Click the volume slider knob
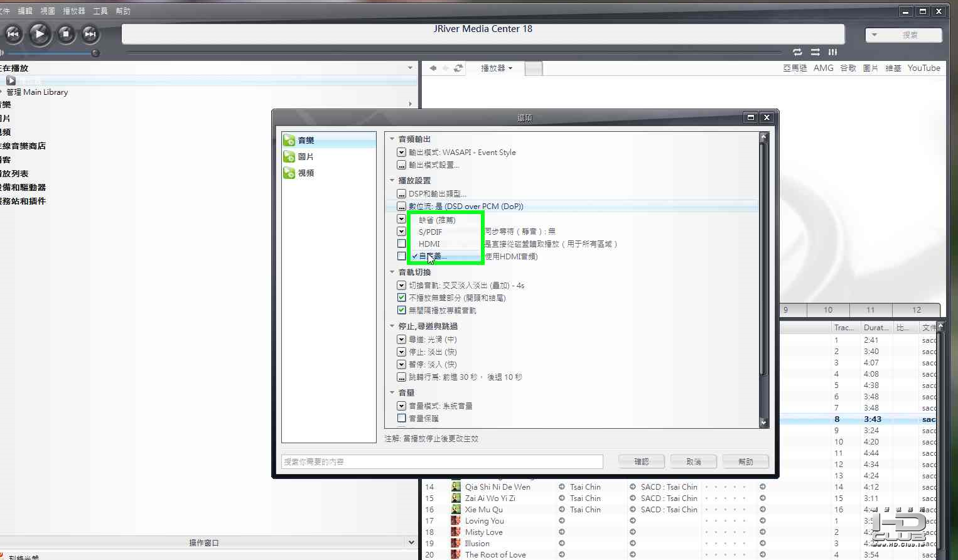 pyautogui.click(x=95, y=53)
